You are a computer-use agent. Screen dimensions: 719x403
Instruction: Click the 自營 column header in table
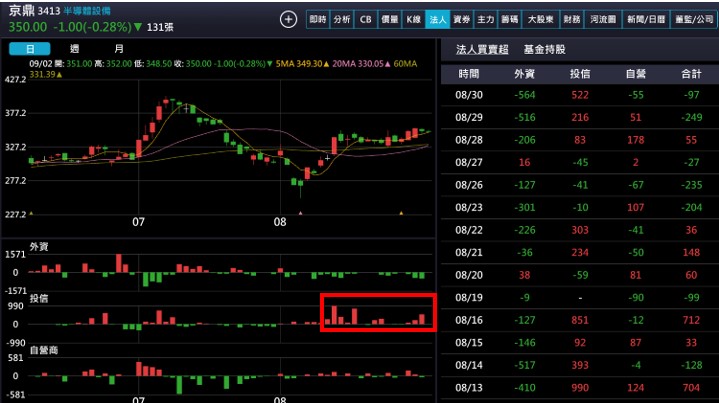point(636,74)
